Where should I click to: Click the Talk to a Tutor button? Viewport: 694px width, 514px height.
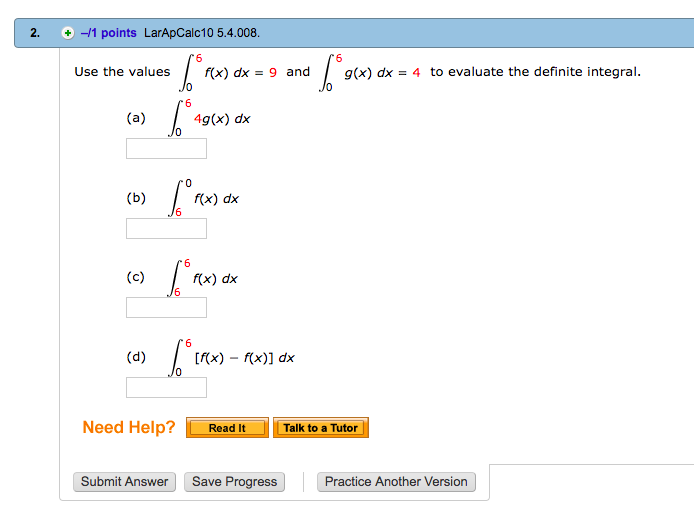point(321,428)
